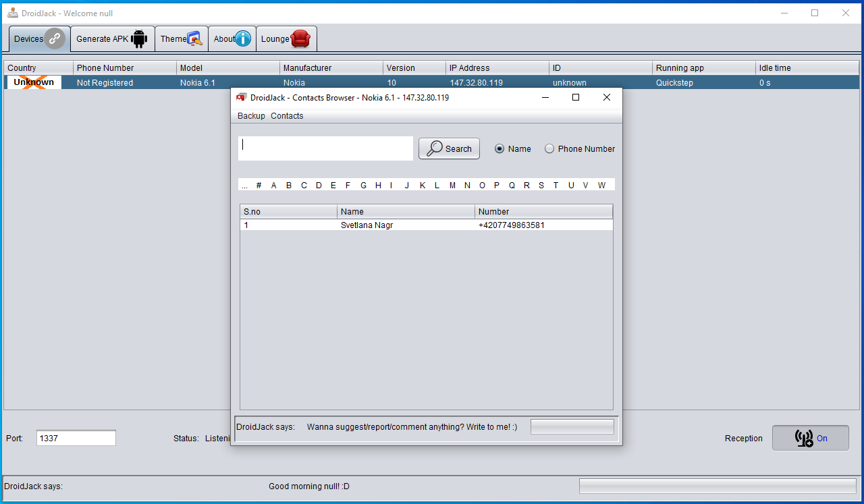Filter contacts by letter C
Viewport: 864px width, 504px height.
[x=304, y=185]
